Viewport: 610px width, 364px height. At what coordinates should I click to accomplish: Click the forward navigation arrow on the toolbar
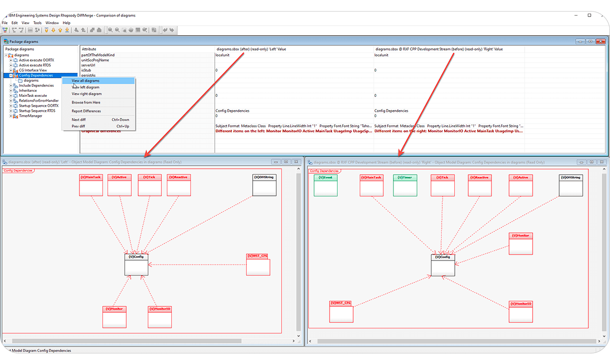(x=172, y=30)
